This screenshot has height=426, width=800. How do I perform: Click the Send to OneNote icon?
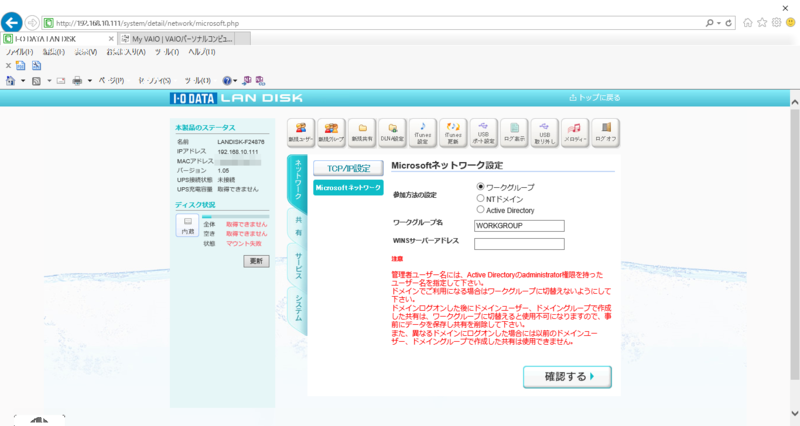tap(247, 81)
